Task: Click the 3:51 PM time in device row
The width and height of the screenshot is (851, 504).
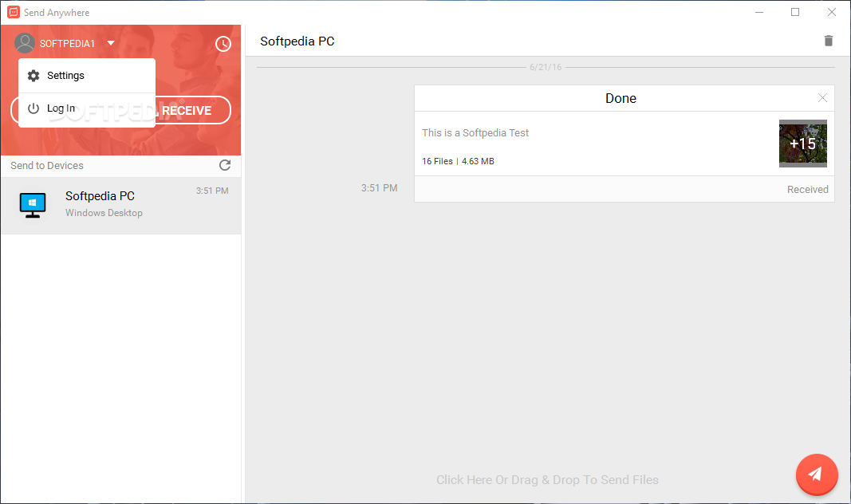Action: tap(212, 191)
